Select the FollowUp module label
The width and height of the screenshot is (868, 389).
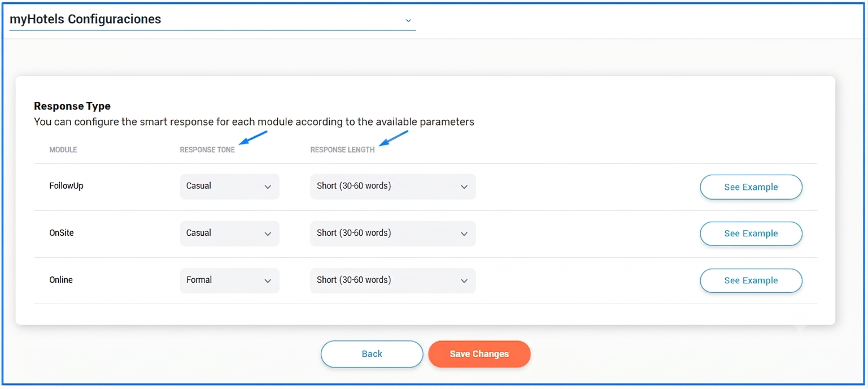[66, 186]
